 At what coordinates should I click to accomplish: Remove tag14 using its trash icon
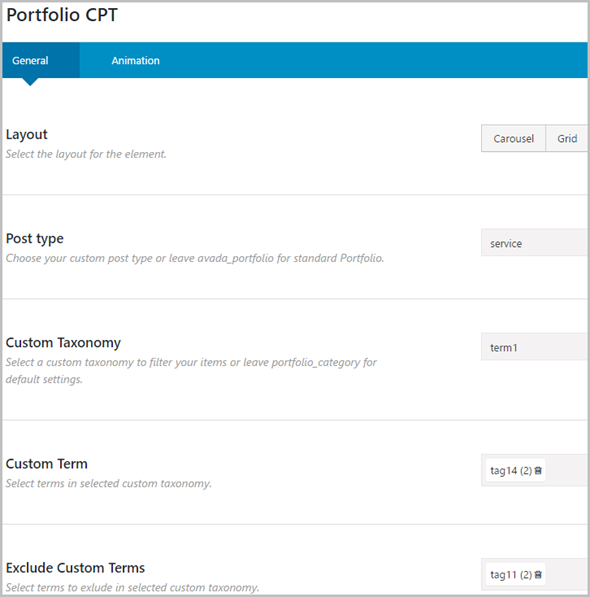[x=538, y=471]
